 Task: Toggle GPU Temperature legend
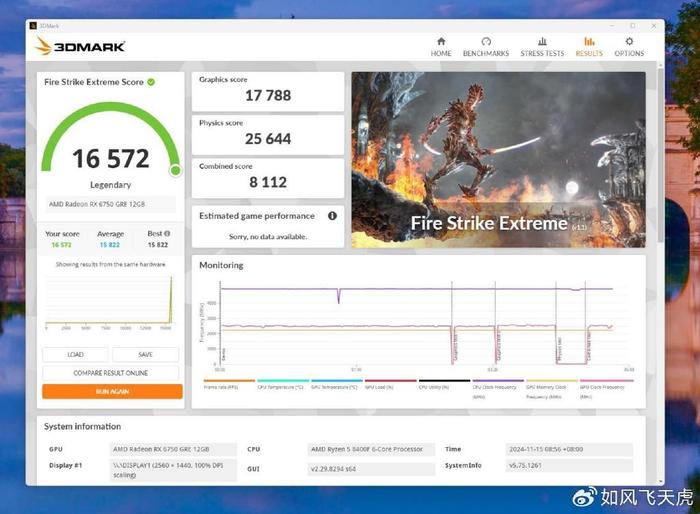tap(337, 385)
